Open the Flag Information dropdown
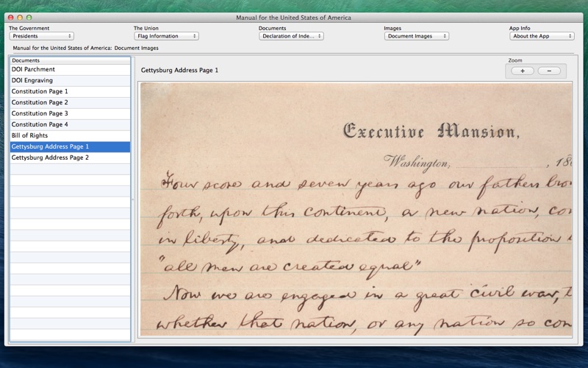 pos(166,36)
